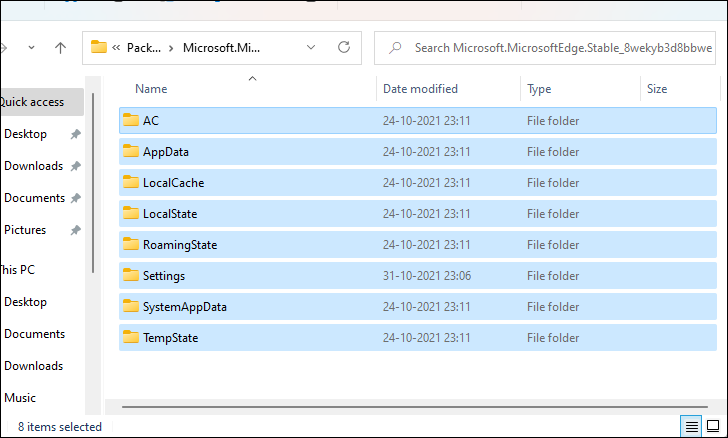Screen dimensions: 728x438
Task: Open the recent locations chevron
Action: [x=31, y=47]
